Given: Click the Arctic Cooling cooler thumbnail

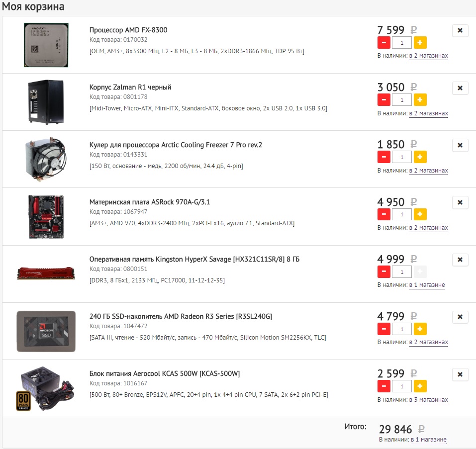Looking at the screenshot, I should (46, 159).
